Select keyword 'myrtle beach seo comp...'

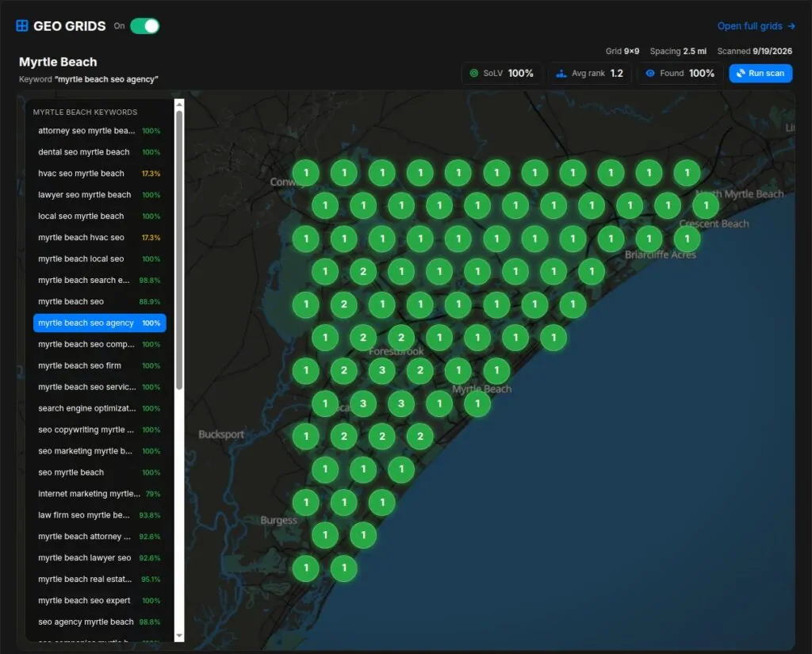tap(99, 344)
